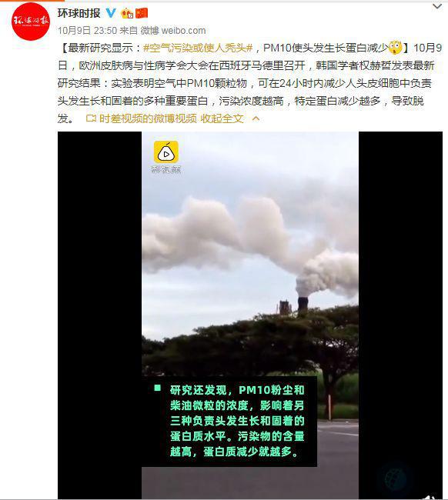Collapse full text via 收起全文
Screen dimensions: 448x500
(222, 118)
